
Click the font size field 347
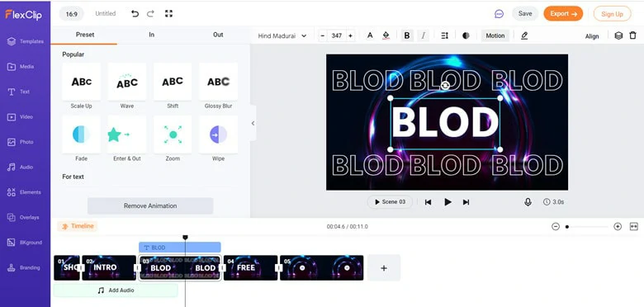coord(336,35)
